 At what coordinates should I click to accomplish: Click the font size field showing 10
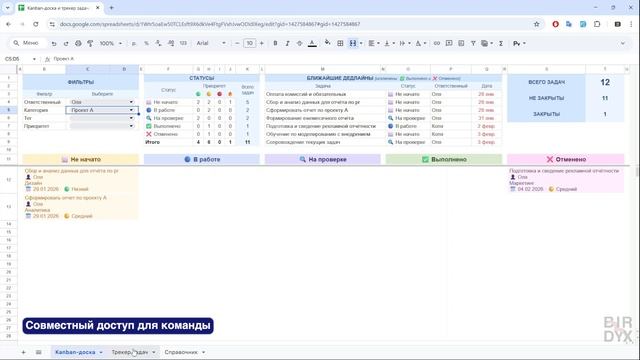point(249,43)
